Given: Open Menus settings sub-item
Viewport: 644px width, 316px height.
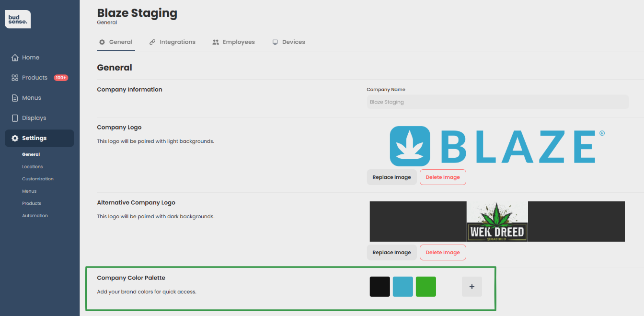Looking at the screenshot, I should 29,191.
